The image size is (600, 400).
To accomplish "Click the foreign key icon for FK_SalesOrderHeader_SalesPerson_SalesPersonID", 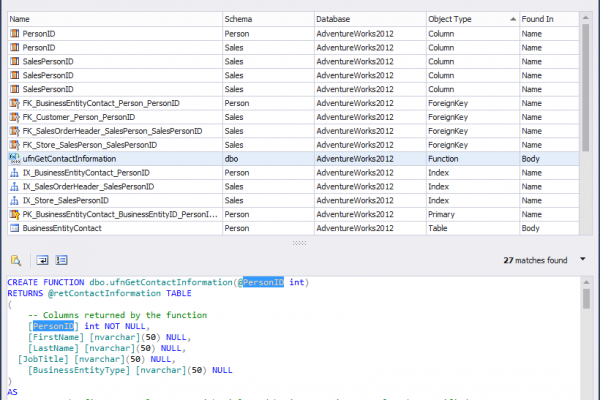I will click(x=15, y=131).
